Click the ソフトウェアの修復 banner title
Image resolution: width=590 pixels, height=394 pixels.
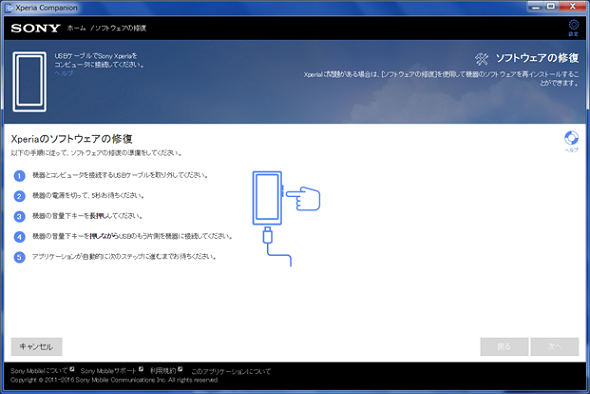(537, 58)
